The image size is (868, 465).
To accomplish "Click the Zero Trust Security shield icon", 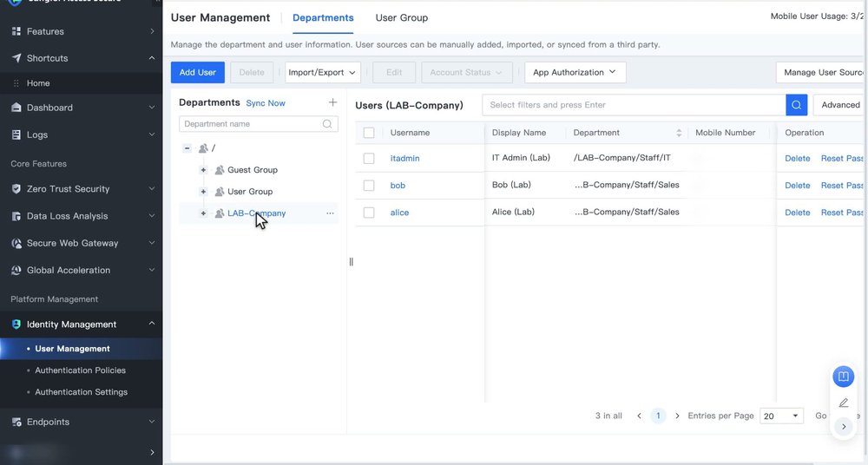I will click(x=16, y=189).
